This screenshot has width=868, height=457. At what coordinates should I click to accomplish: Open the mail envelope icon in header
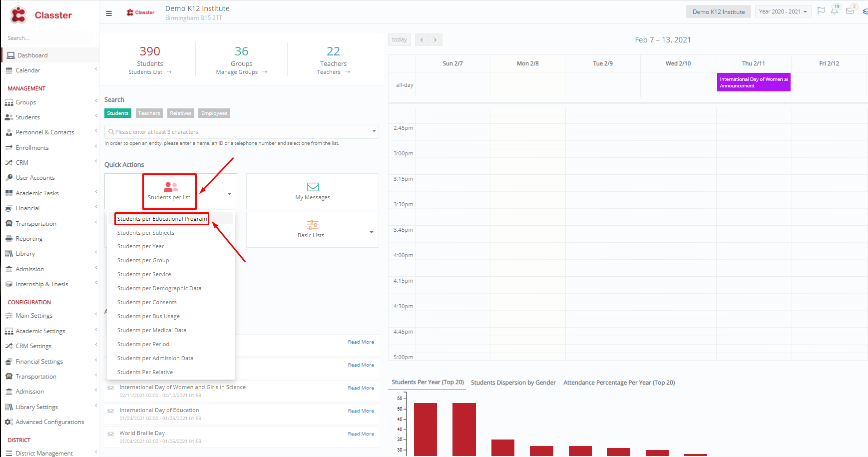[x=850, y=11]
